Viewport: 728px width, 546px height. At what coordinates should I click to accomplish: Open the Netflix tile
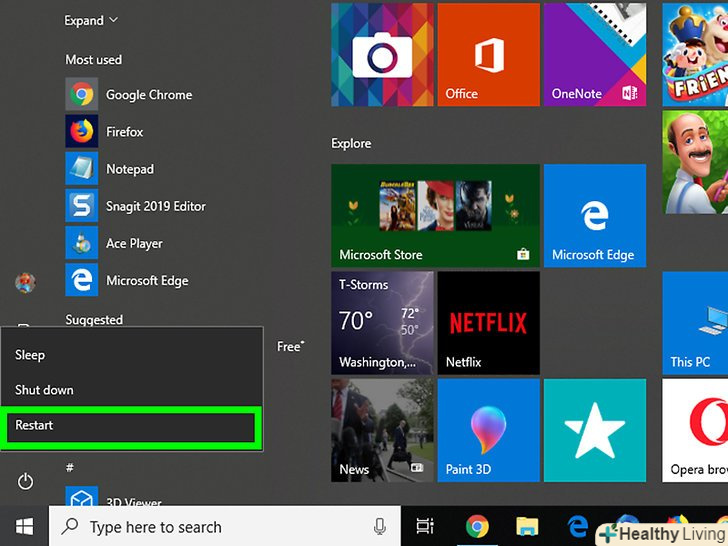(x=488, y=324)
